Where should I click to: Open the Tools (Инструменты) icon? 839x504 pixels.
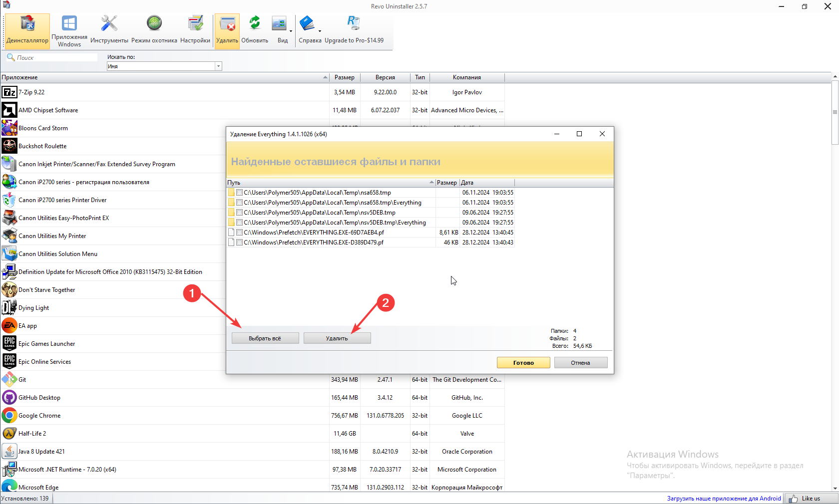[x=109, y=23]
